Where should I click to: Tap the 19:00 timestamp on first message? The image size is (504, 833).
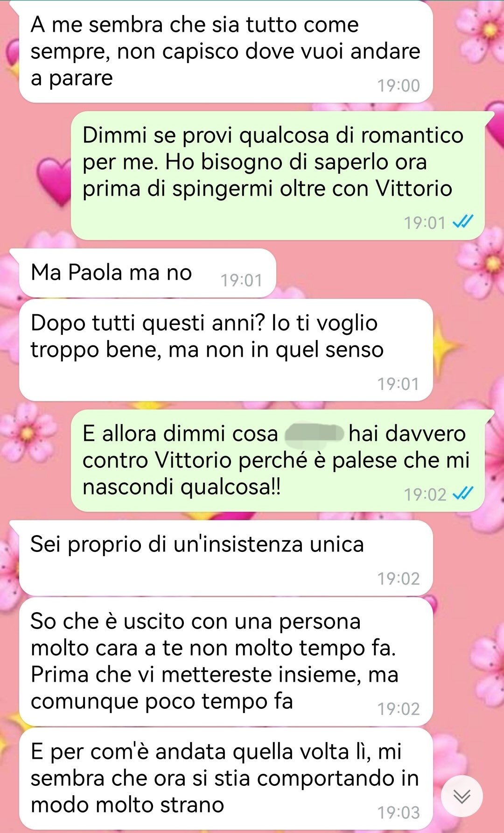399,85
